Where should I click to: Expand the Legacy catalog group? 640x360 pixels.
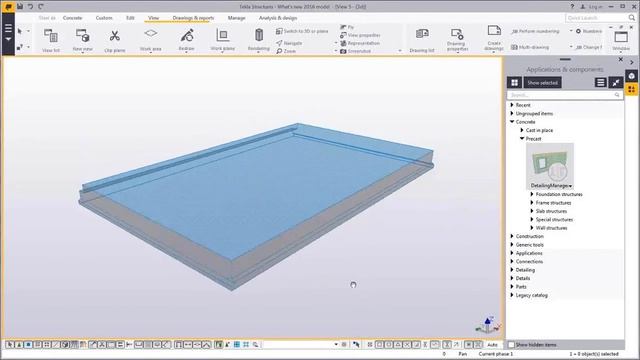pyautogui.click(x=512, y=295)
